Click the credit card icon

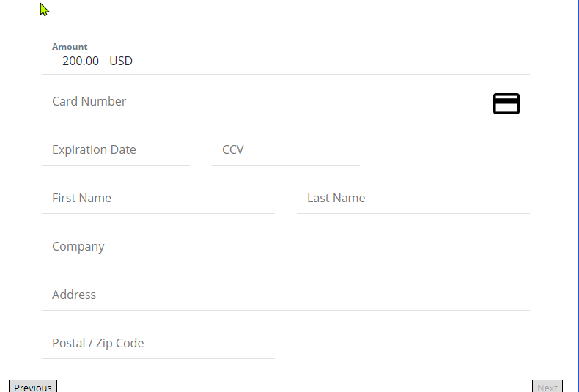pyautogui.click(x=506, y=104)
